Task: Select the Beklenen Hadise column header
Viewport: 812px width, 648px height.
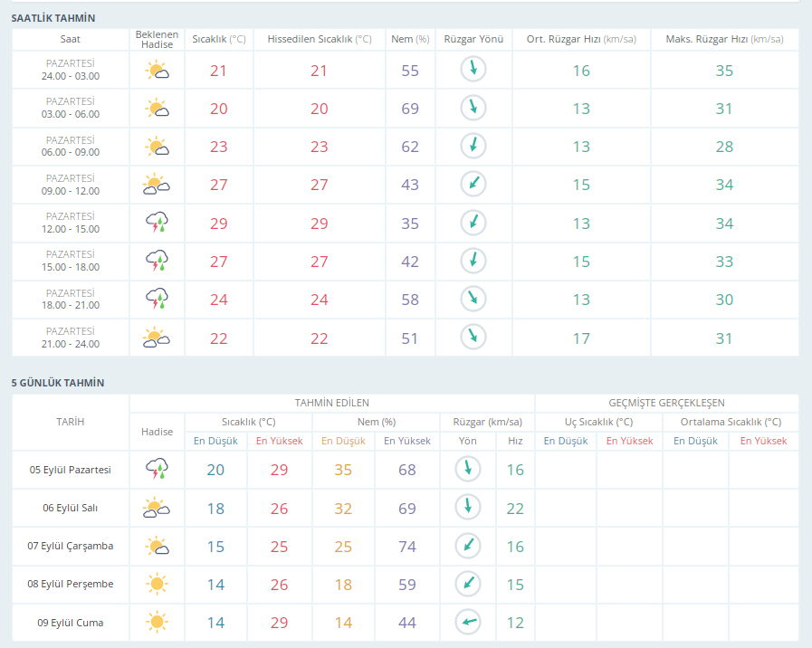Action: (x=157, y=40)
